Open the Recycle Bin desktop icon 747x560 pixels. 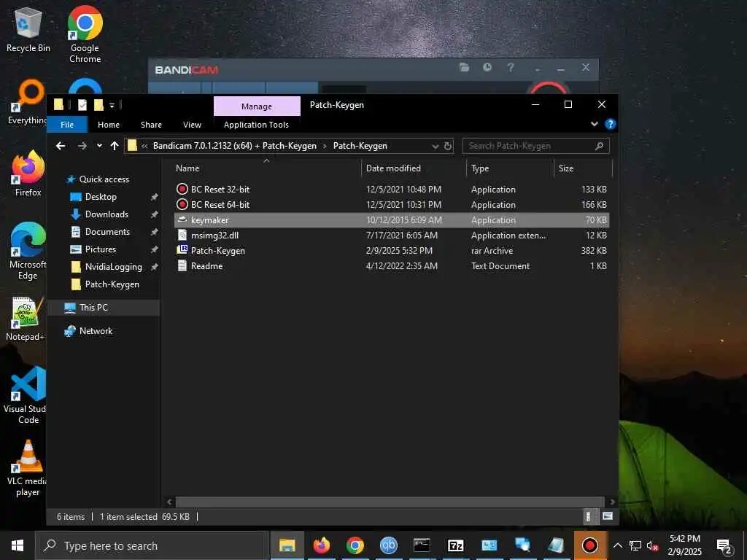(x=28, y=29)
